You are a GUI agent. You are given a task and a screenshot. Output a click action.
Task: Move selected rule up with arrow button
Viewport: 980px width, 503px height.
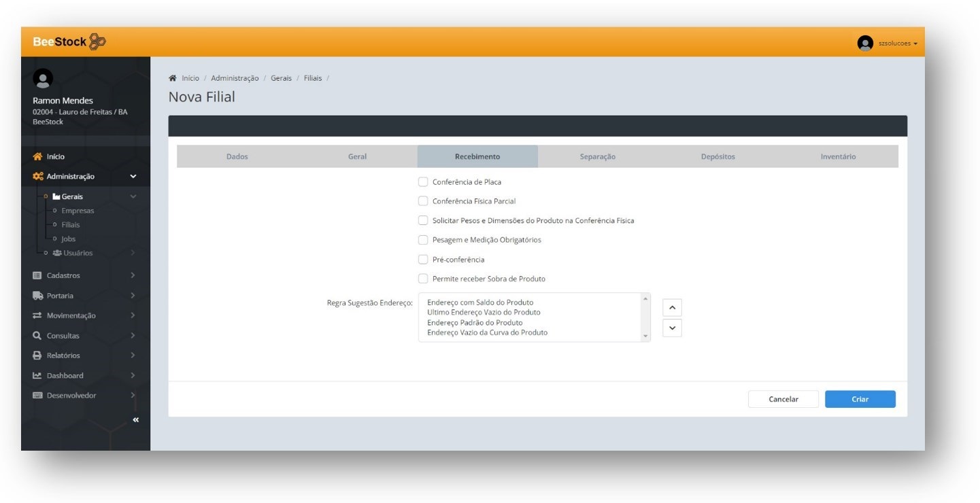[x=672, y=308]
